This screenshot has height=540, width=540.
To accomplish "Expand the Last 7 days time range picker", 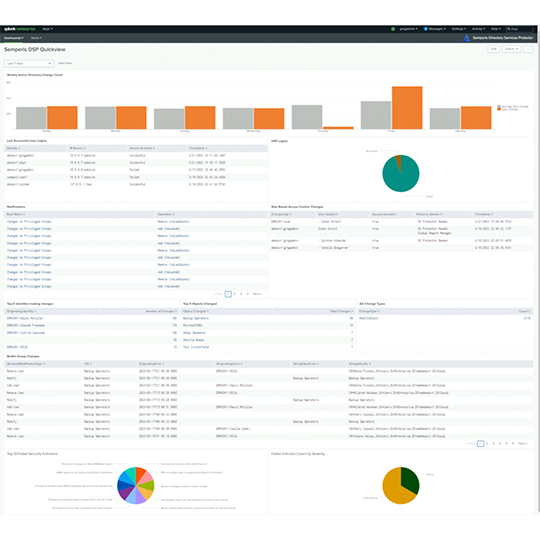I will click(29, 63).
